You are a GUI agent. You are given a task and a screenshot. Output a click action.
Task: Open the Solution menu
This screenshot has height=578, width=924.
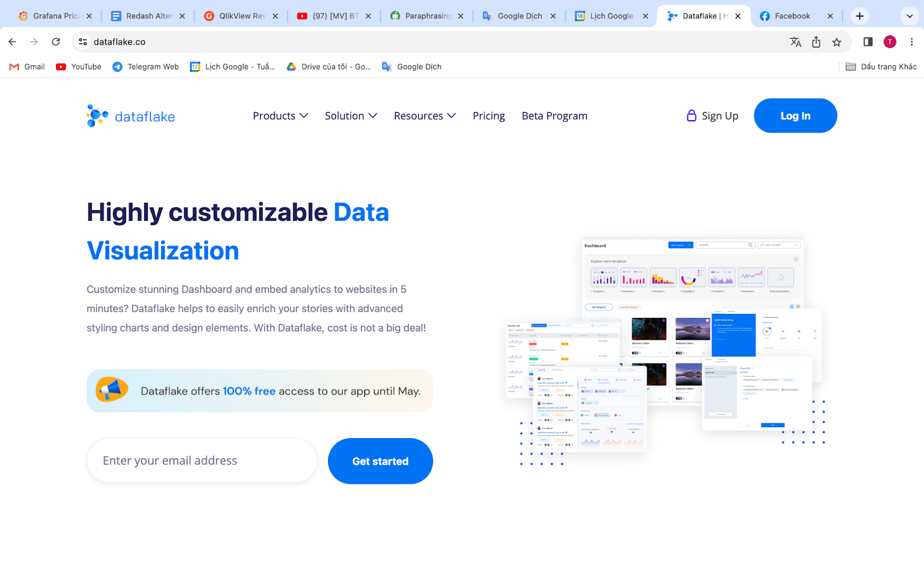pyautogui.click(x=350, y=116)
